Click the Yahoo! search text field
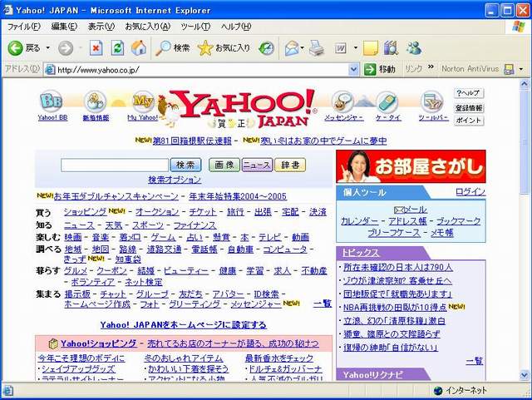Viewport: 532px width, 400px height. coord(115,165)
